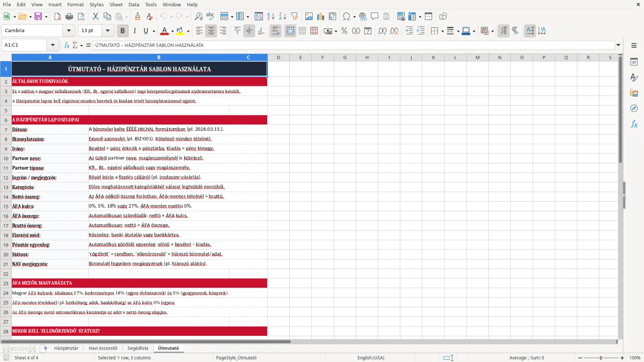Format cells as date
The height and width of the screenshot is (362, 644).
coord(368,31)
